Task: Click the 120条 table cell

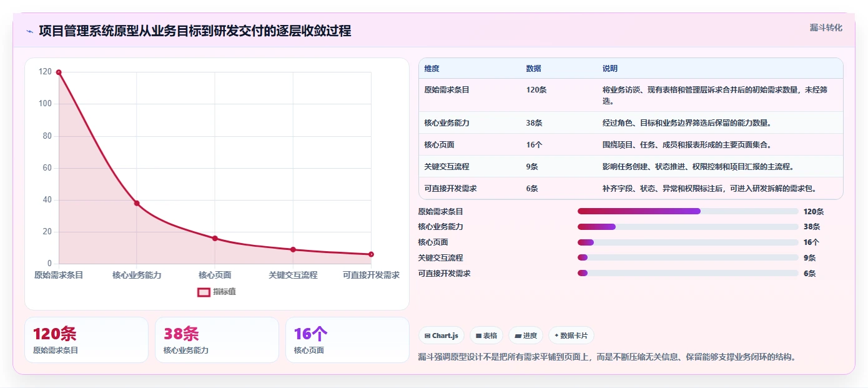Action: (x=536, y=90)
